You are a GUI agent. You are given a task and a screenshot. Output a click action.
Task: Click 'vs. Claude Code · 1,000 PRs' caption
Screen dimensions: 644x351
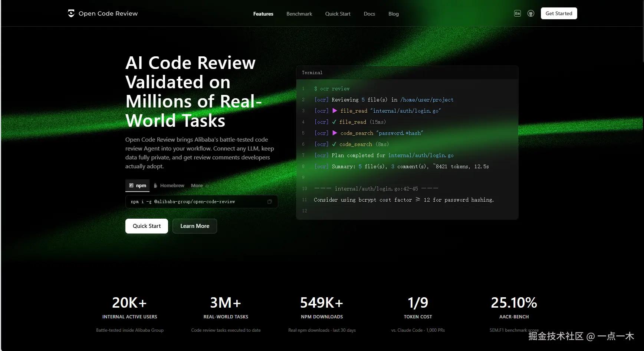pyautogui.click(x=418, y=330)
